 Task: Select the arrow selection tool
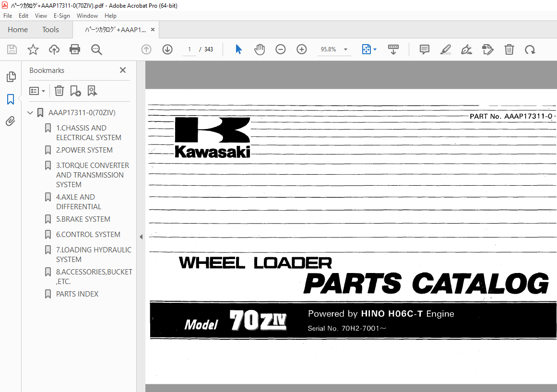239,49
